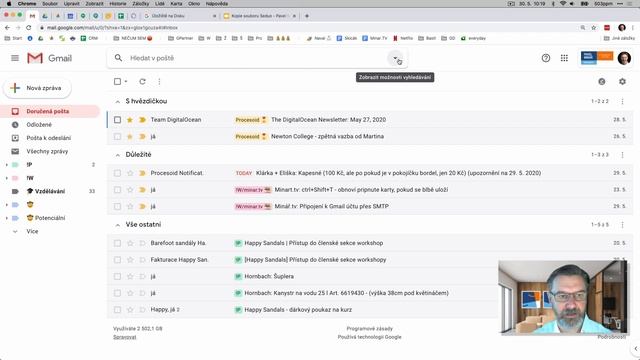The image size is (640, 360).
Task: Expand the !P label
Action: tap(6, 165)
